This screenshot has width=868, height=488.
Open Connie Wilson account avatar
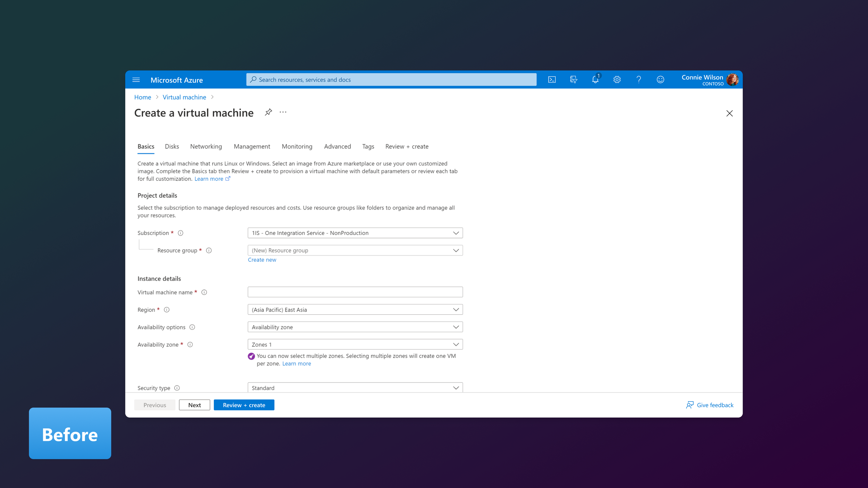tap(732, 80)
